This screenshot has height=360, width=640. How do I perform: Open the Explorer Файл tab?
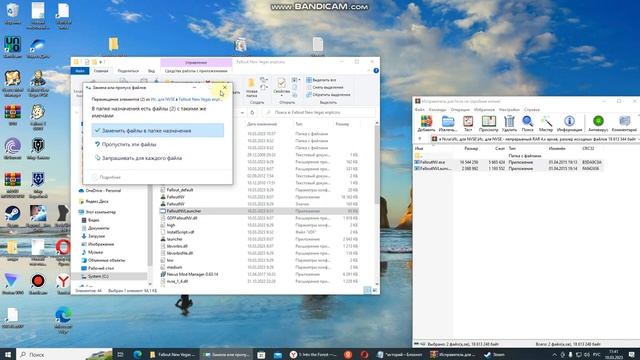point(80,71)
